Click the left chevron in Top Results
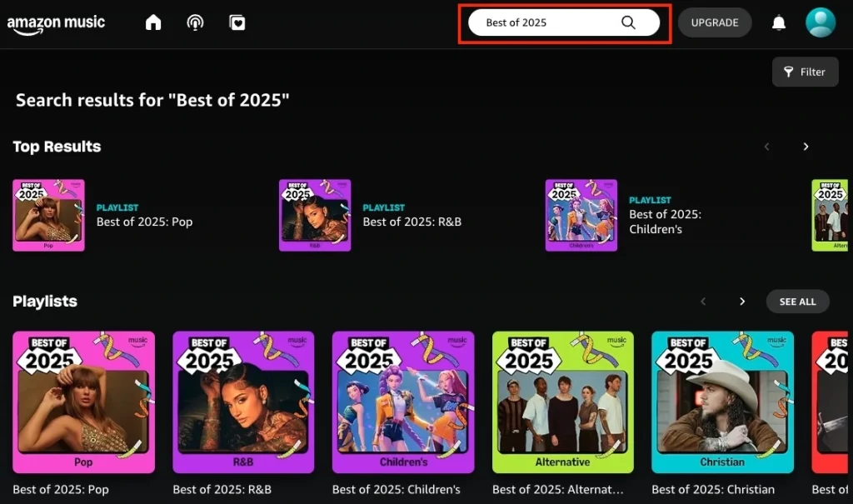Screen dimensions: 853x504 coord(766,146)
